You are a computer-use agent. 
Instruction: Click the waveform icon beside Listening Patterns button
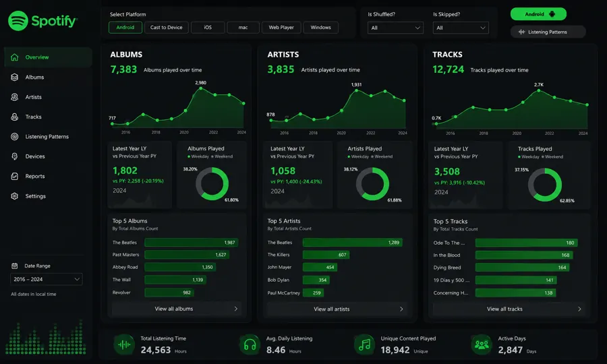(522, 32)
